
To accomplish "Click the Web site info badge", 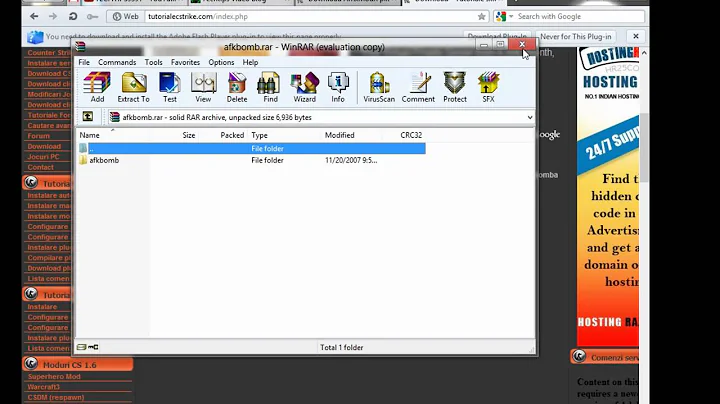I will (x=125, y=17).
